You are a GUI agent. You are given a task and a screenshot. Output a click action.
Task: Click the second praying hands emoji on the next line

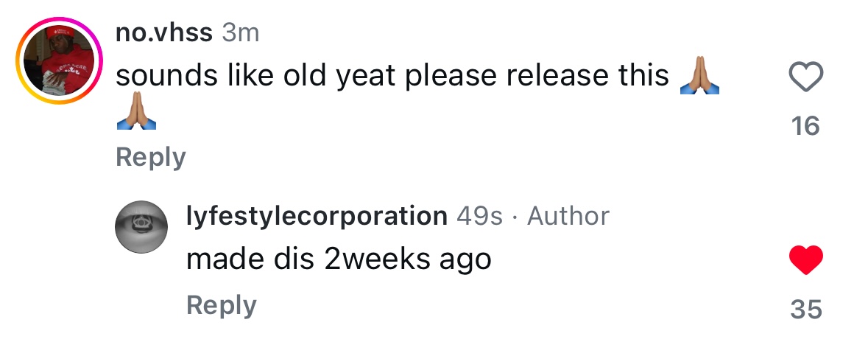click(x=136, y=111)
